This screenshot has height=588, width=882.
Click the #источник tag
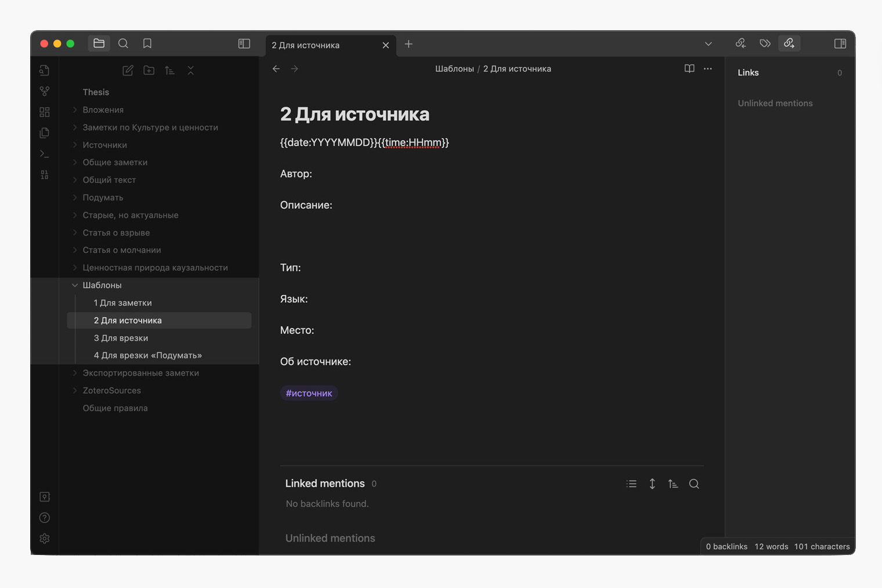(x=309, y=393)
